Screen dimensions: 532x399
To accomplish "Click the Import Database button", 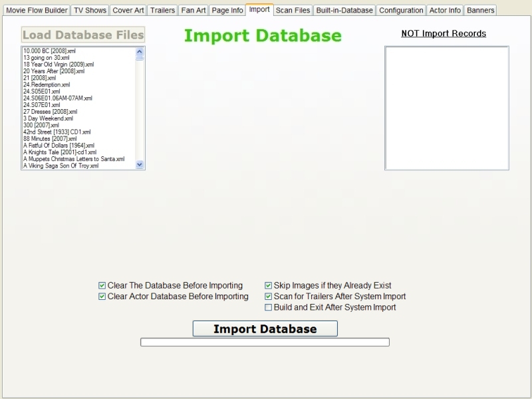I will 265,329.
